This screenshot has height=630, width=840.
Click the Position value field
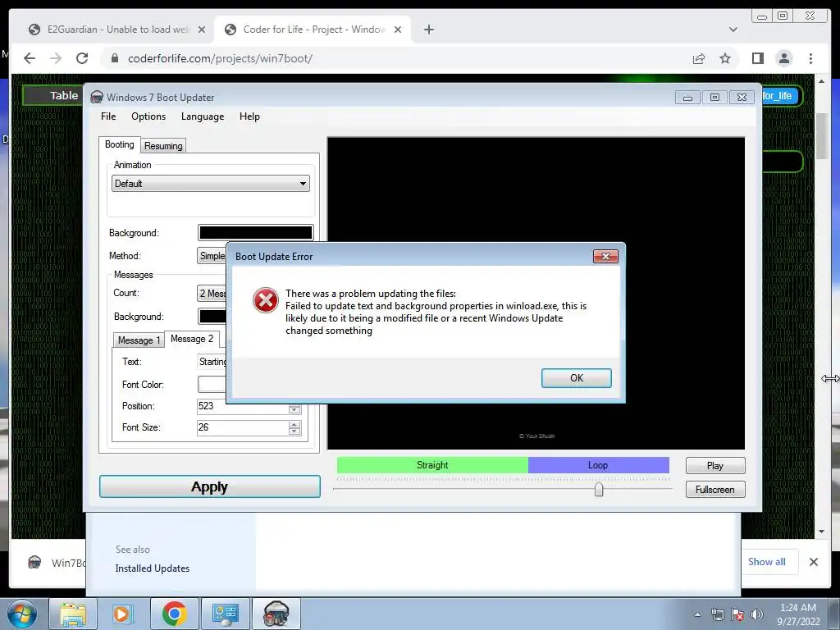pos(242,406)
